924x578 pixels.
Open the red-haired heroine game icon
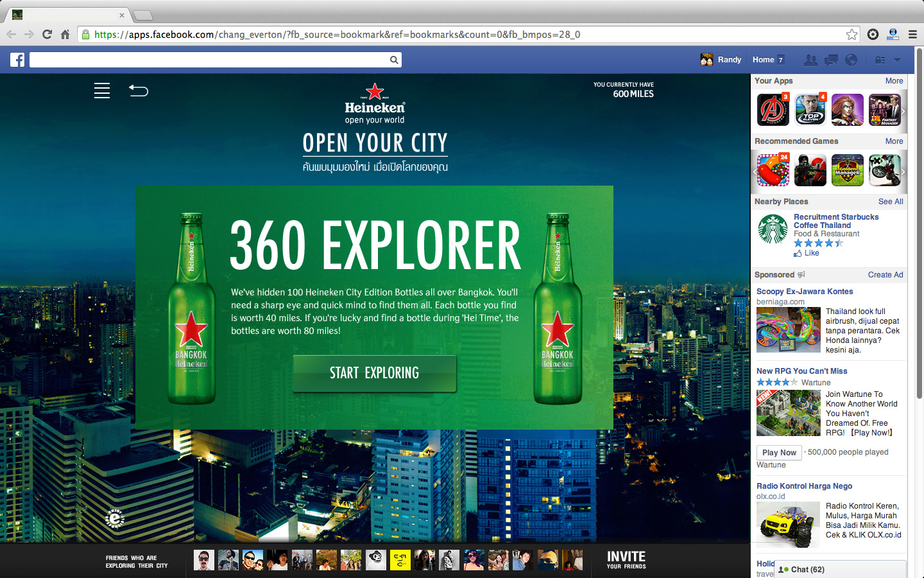[x=848, y=110]
